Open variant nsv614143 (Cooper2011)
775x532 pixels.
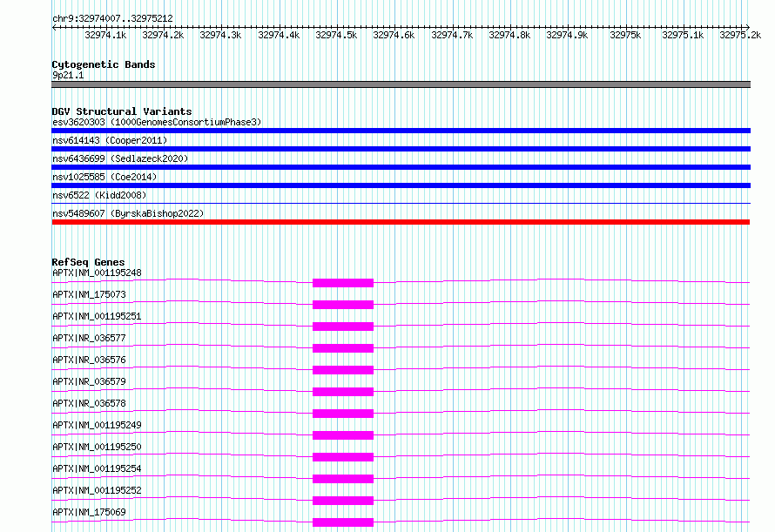[x=110, y=140]
